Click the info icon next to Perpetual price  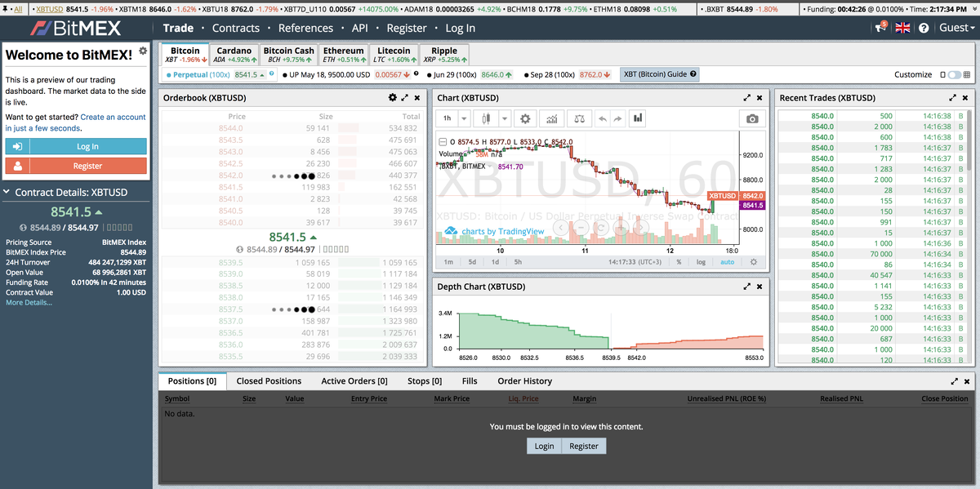(272, 74)
